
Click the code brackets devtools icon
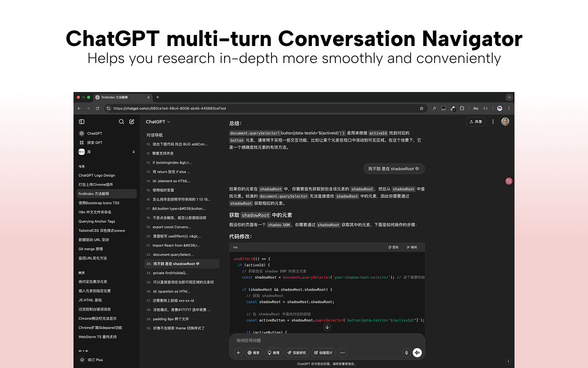click(x=485, y=109)
